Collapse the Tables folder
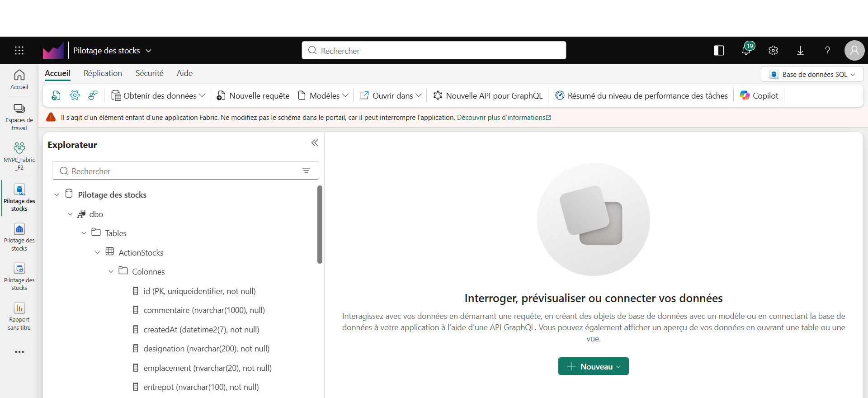868x398 pixels. tap(84, 233)
